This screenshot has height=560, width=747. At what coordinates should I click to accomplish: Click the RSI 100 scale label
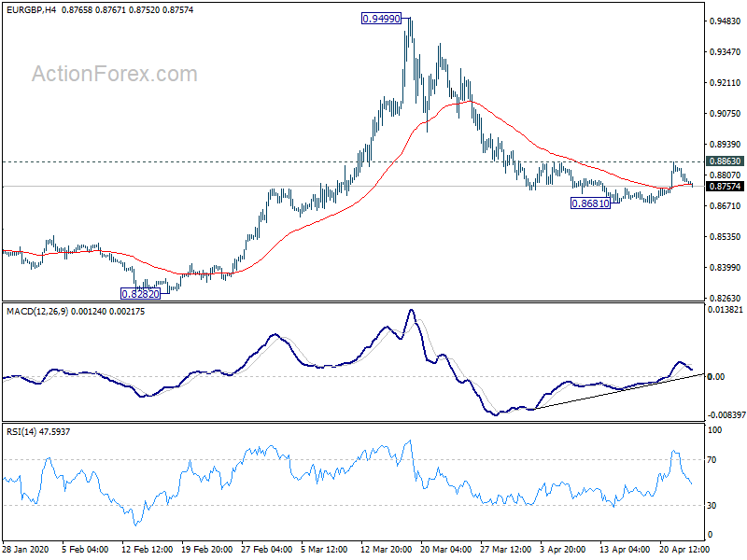[714, 430]
